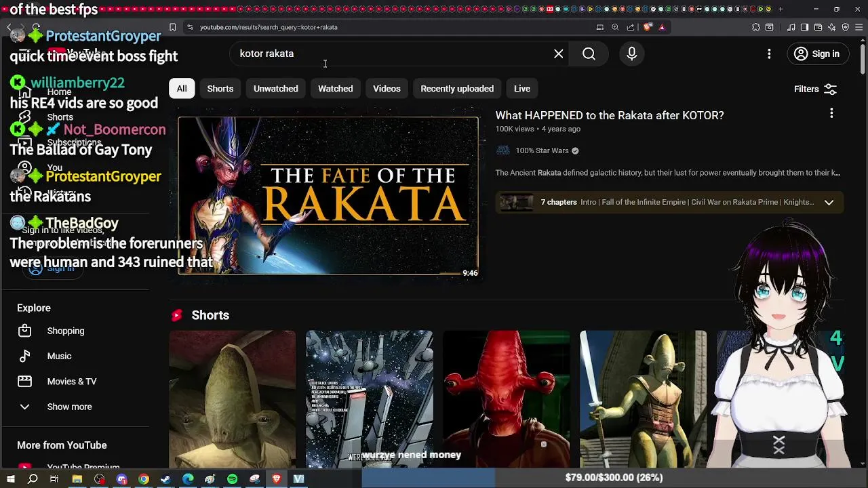Click the Shopping label in Explore
The height and width of the screenshot is (488, 868).
coord(66,331)
